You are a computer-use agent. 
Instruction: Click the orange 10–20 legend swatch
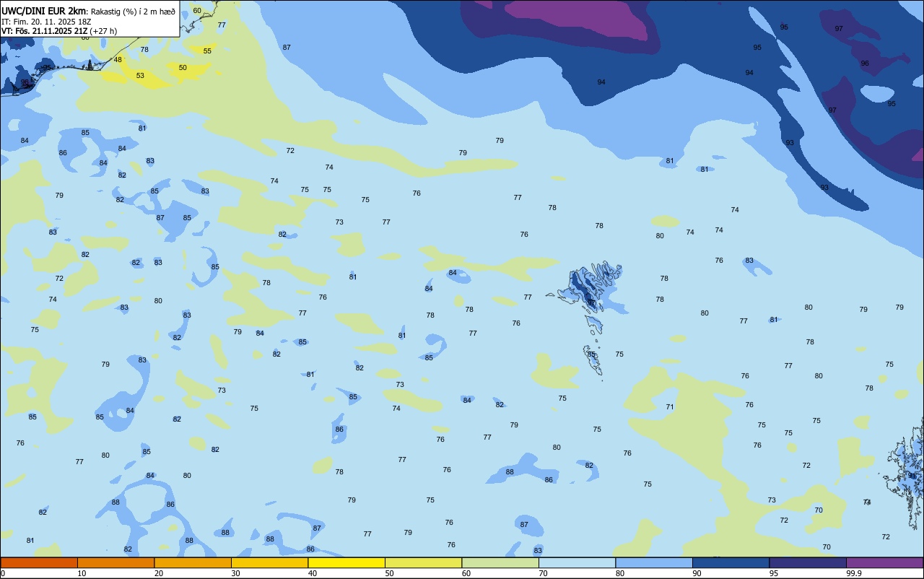[115, 562]
